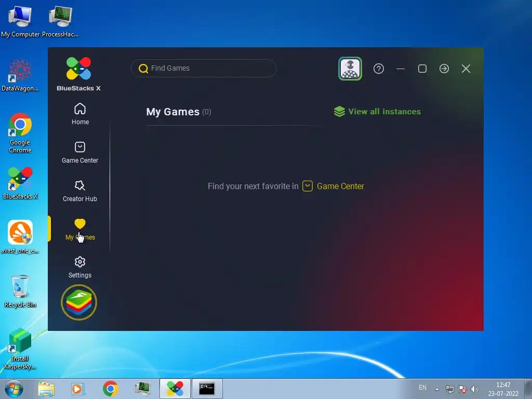532x399 pixels.
Task: Open Game Center from the sidebar
Action: coord(80,152)
